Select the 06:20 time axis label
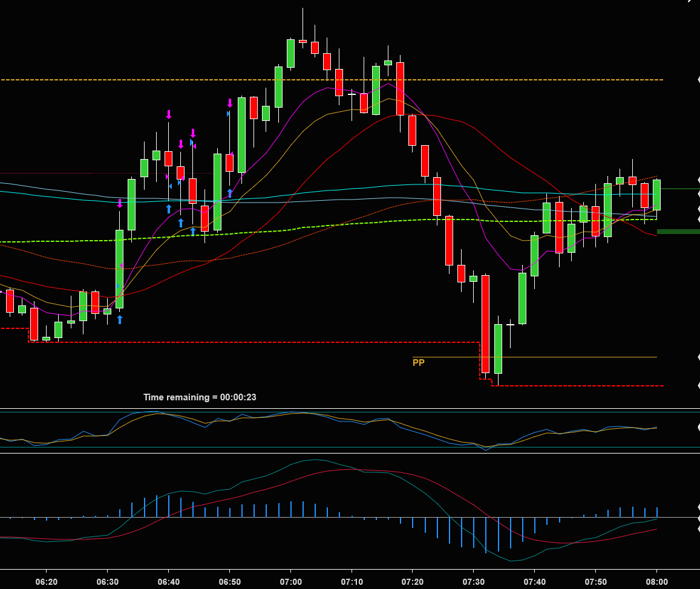This screenshot has height=589, width=700. pos(47,582)
